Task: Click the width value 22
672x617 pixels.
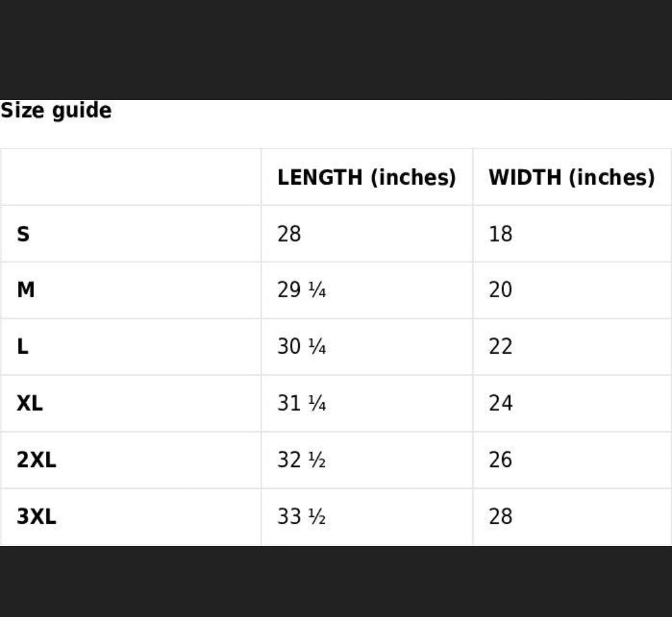Action: [x=500, y=346]
